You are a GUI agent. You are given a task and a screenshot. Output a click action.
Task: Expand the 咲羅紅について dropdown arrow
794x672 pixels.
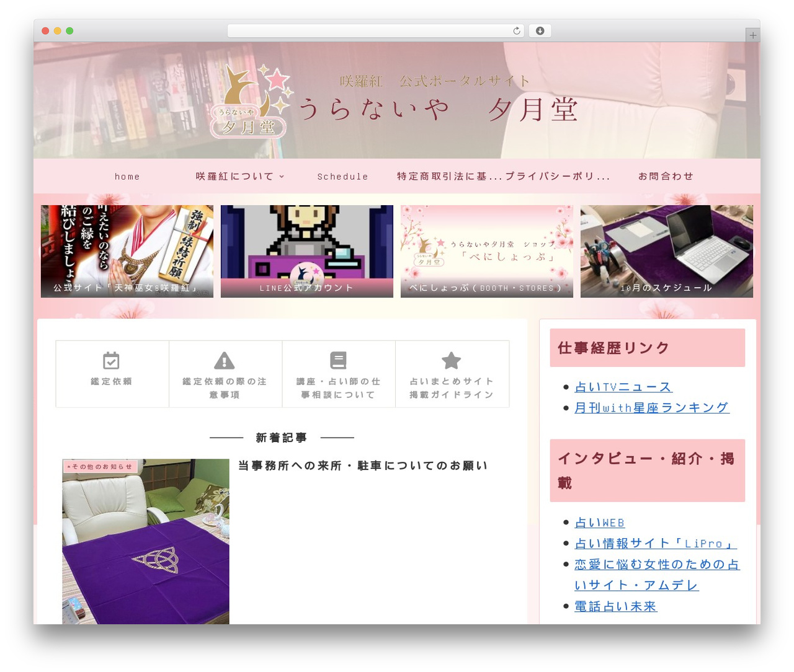tap(282, 177)
